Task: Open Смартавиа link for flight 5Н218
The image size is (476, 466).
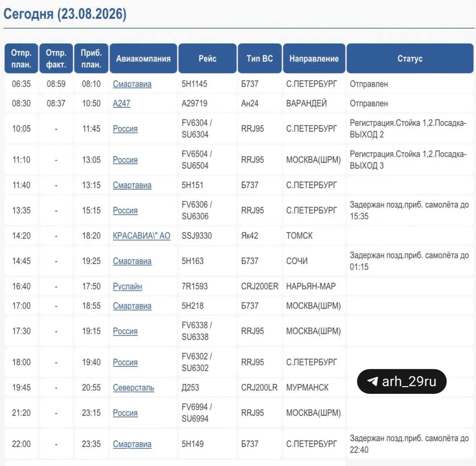Action: (132, 306)
